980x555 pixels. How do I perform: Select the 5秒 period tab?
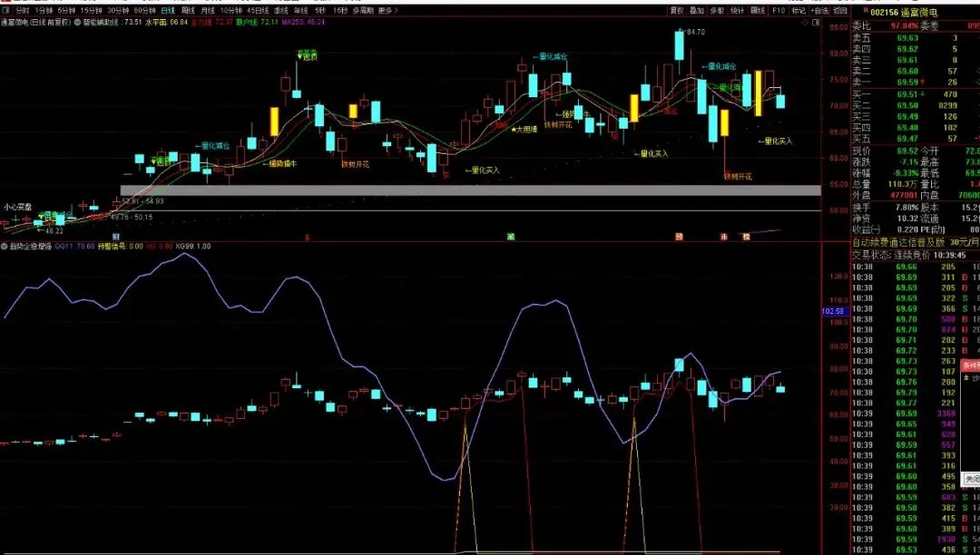click(320, 11)
